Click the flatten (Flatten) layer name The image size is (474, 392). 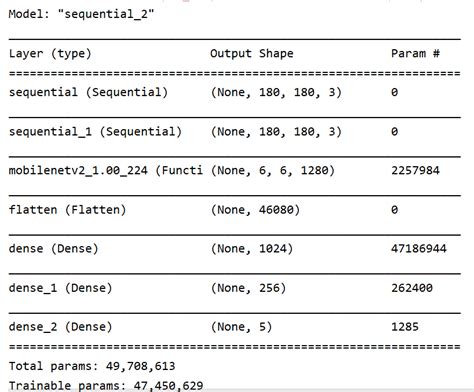[x=67, y=210]
